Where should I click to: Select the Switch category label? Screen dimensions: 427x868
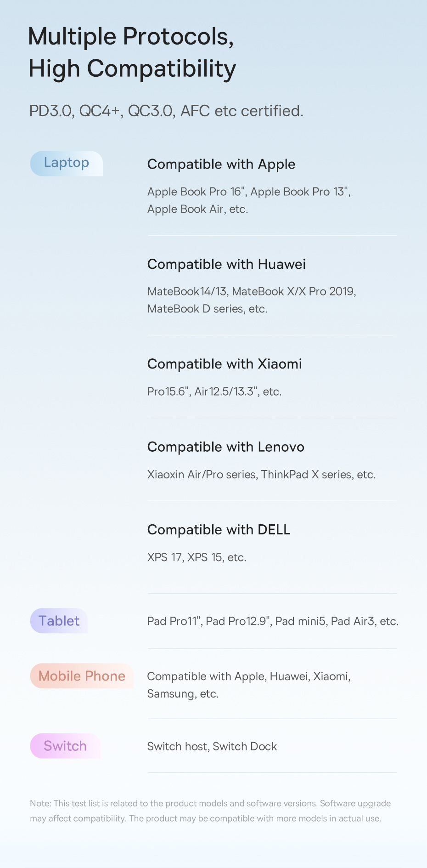[65, 746]
